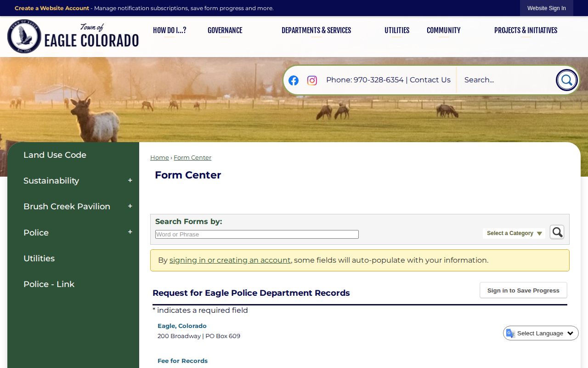Image resolution: width=588 pixels, height=368 pixels.
Task: Click the site search magnifier button
Action: 566,80
